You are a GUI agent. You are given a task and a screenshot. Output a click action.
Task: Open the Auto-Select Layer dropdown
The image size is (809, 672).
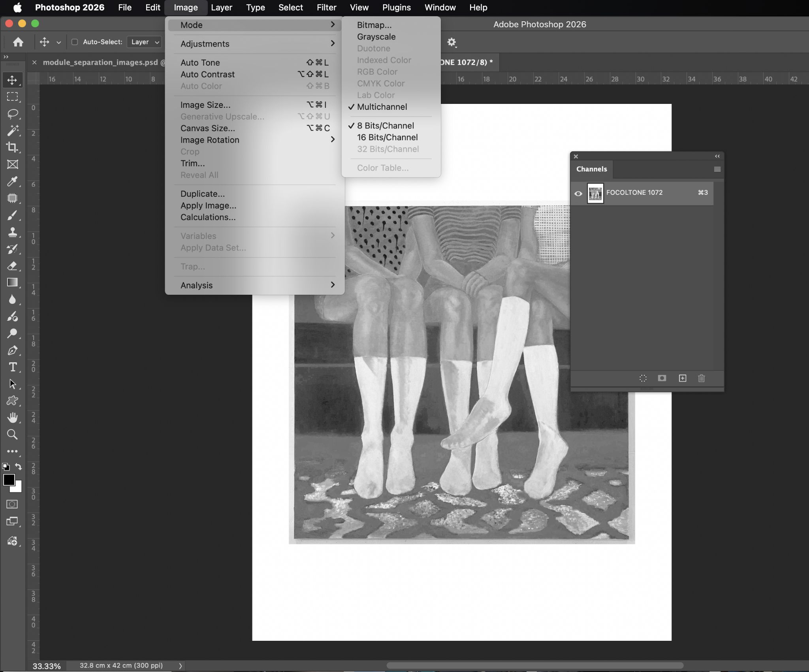click(145, 42)
